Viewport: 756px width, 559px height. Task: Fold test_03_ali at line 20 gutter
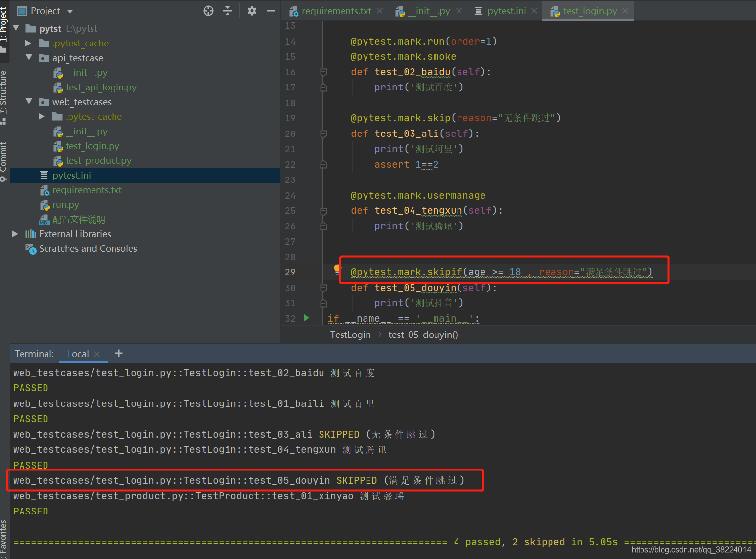(x=323, y=134)
